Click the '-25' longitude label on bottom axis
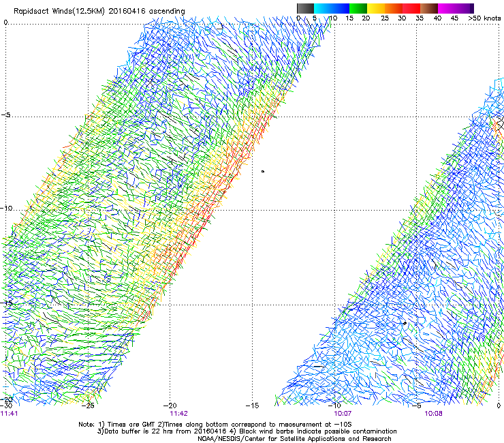This screenshot has height=443, width=504. [x=88, y=406]
